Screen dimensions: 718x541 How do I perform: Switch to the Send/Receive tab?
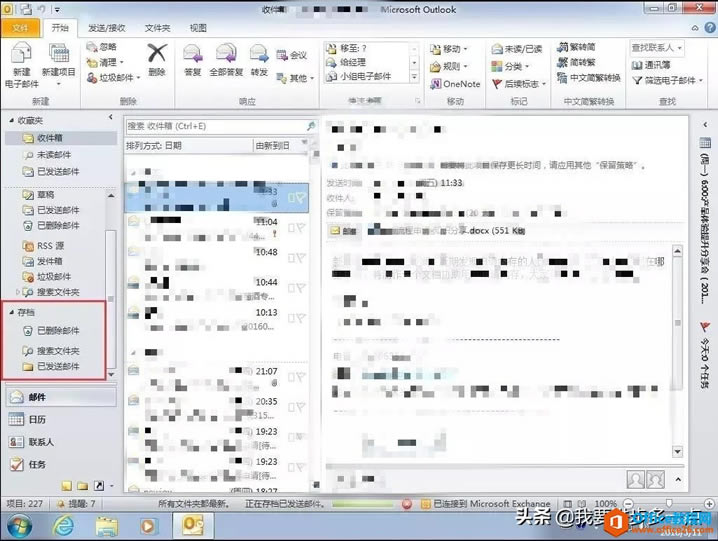pos(107,28)
